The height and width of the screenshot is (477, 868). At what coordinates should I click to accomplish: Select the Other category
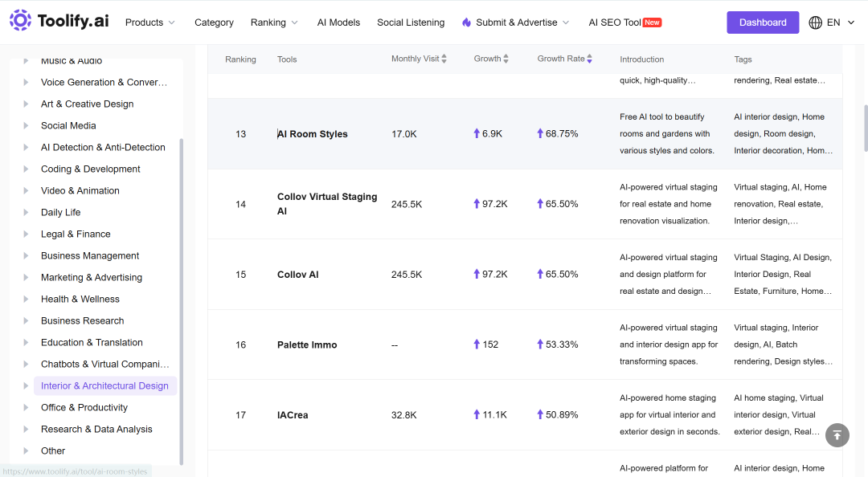(52, 451)
